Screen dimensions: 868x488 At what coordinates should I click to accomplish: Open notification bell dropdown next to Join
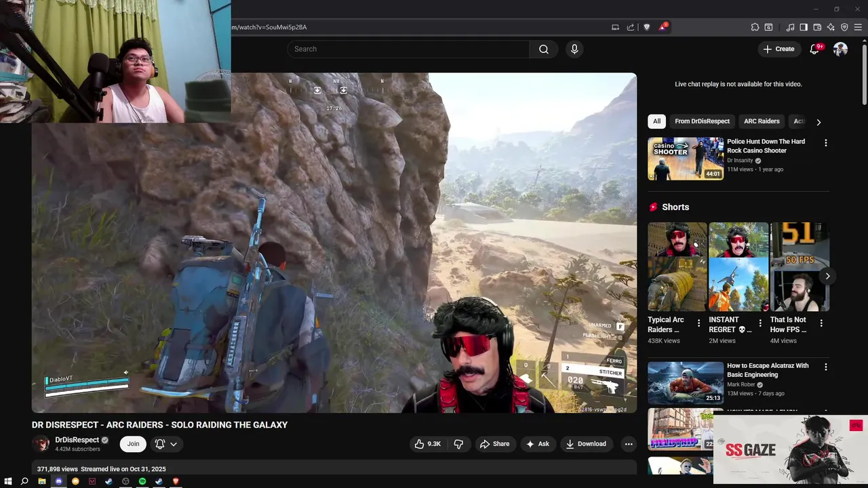pyautogui.click(x=166, y=444)
